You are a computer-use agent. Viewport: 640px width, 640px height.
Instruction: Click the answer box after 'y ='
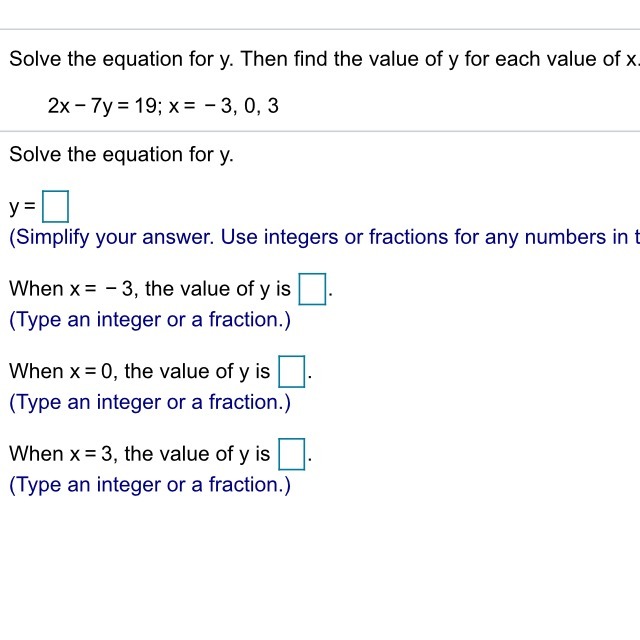[x=56, y=207]
